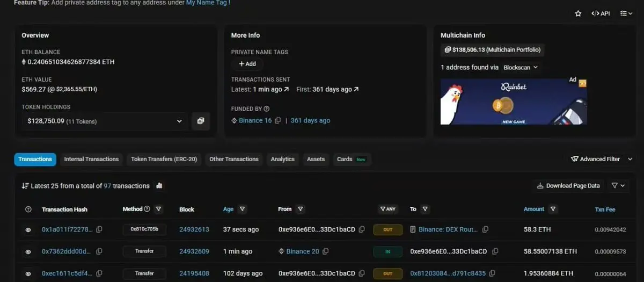This screenshot has height=282, width=644.
Task: Open the list options dropdown at top right
Action: click(x=626, y=13)
